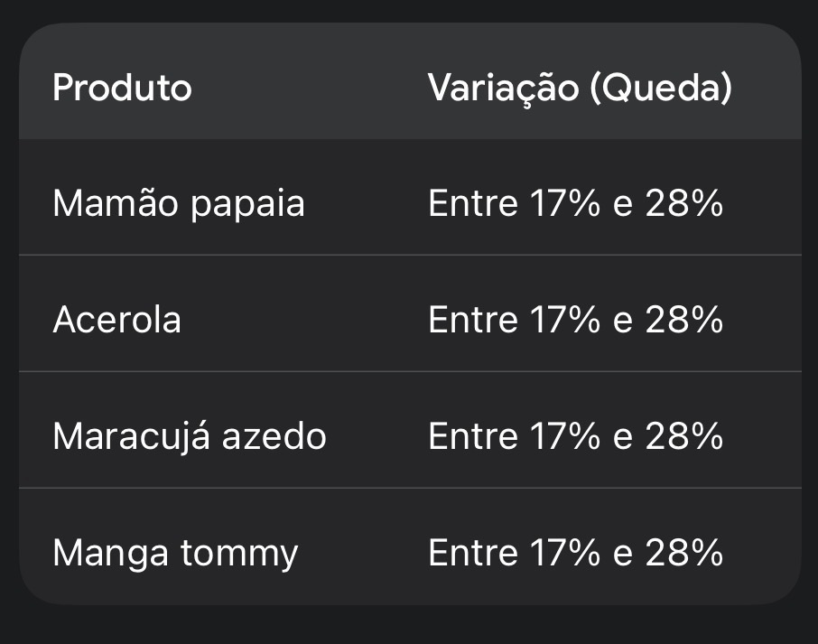Click the Produto column header

pos(122,89)
